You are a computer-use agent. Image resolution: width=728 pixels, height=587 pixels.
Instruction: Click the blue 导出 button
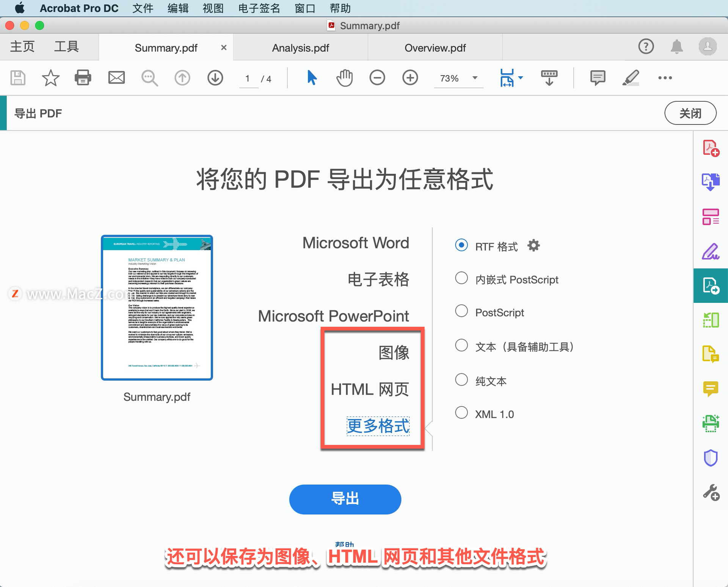pos(345,499)
